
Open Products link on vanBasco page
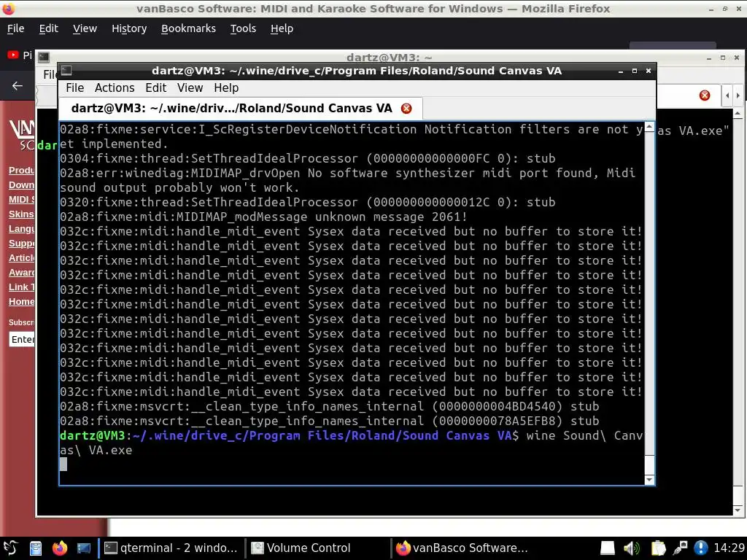[x=21, y=170]
